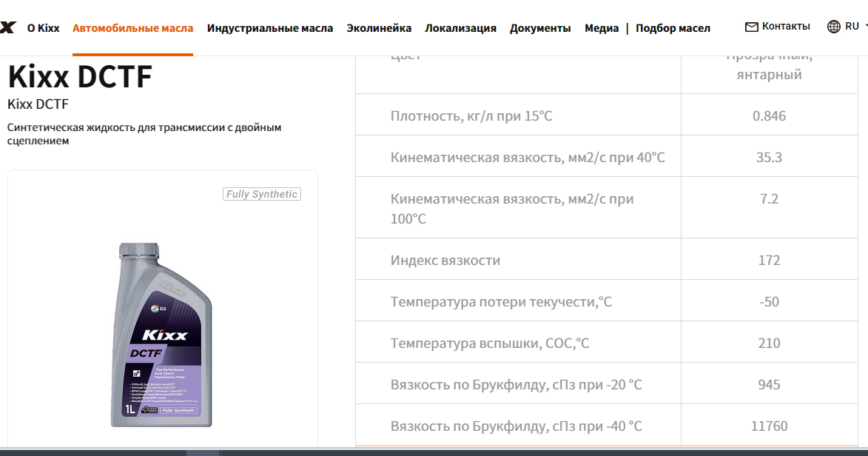This screenshot has width=868, height=456.
Task: Go to Эколинейка section
Action: (x=379, y=27)
